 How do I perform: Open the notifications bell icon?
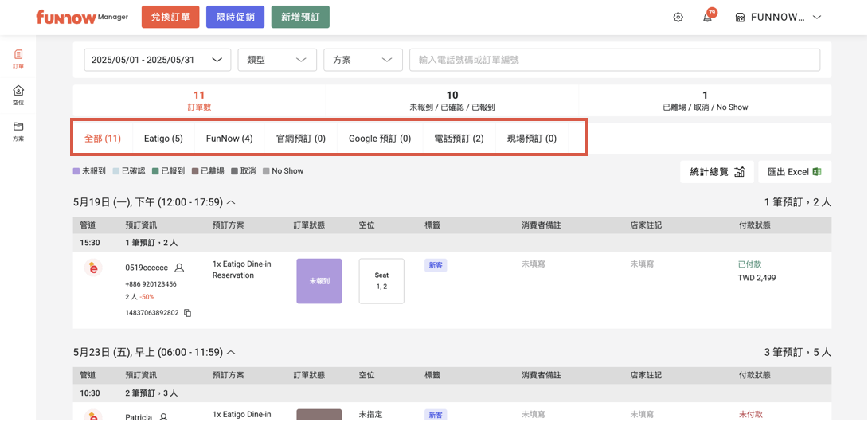[x=706, y=18]
